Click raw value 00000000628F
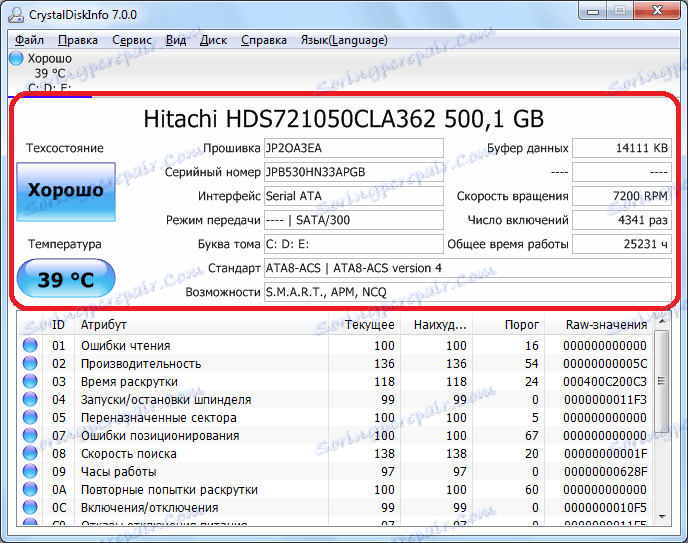Screen dimensions: 688x543 click(x=605, y=472)
